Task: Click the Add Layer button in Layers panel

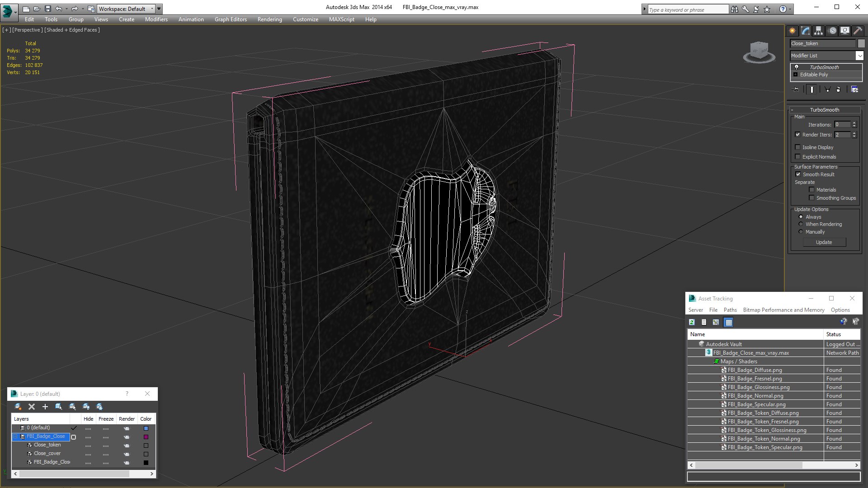Action: point(45,406)
